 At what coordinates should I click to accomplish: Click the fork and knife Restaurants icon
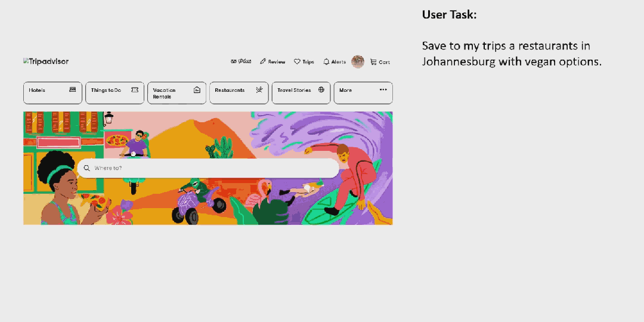pyautogui.click(x=259, y=90)
